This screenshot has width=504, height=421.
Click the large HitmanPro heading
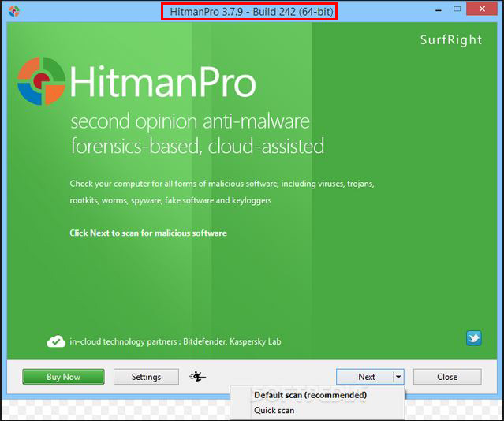162,81
